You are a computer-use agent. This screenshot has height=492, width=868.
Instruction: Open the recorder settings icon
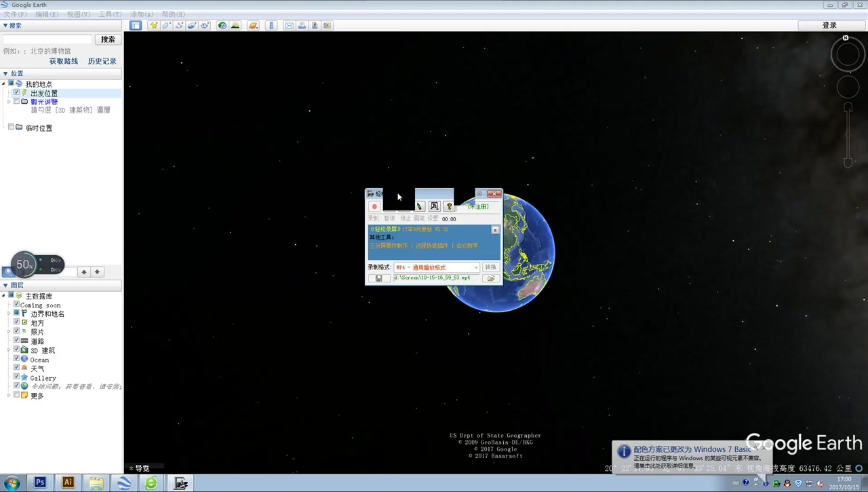click(434, 206)
